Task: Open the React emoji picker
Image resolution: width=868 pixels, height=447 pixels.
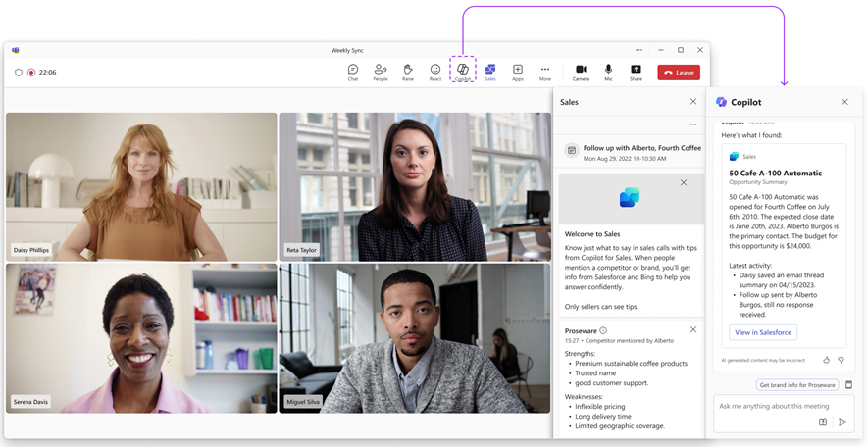Action: 435,71
